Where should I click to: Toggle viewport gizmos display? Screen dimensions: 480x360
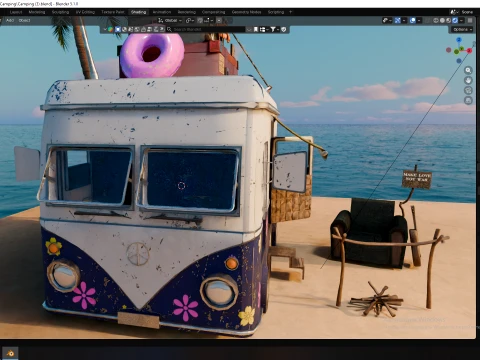[398, 20]
